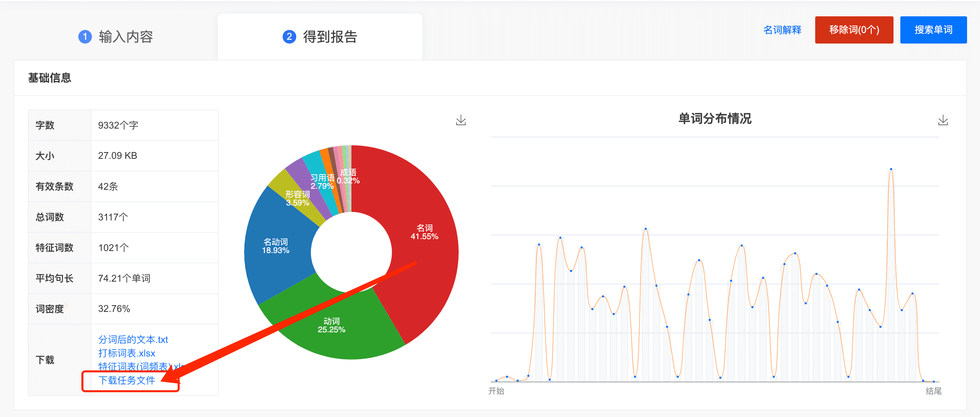Click the 基础信息 section heading
Screen dimensions: 980x417
coord(49,78)
